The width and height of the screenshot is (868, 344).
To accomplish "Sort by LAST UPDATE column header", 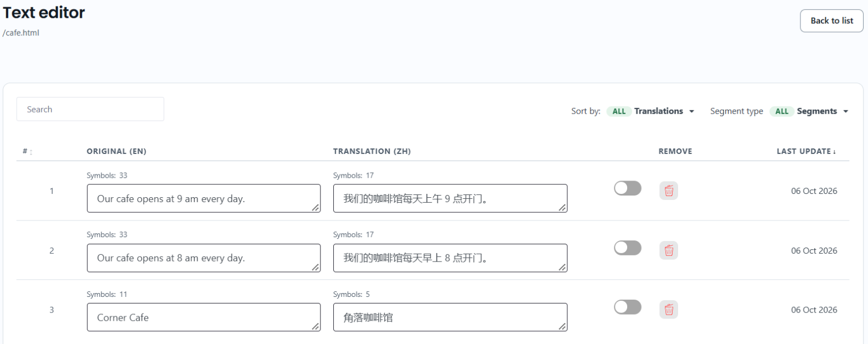I will pos(806,151).
